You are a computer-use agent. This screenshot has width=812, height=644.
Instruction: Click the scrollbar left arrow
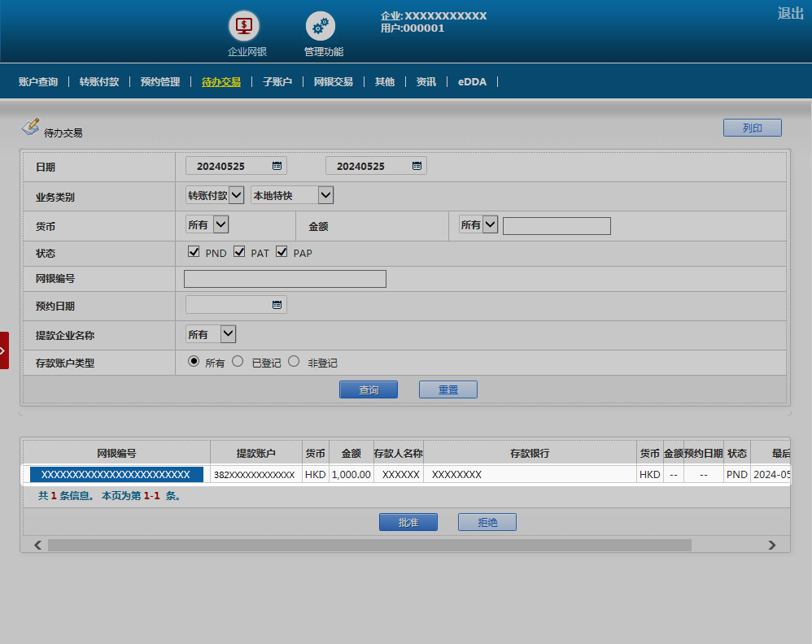click(37, 545)
